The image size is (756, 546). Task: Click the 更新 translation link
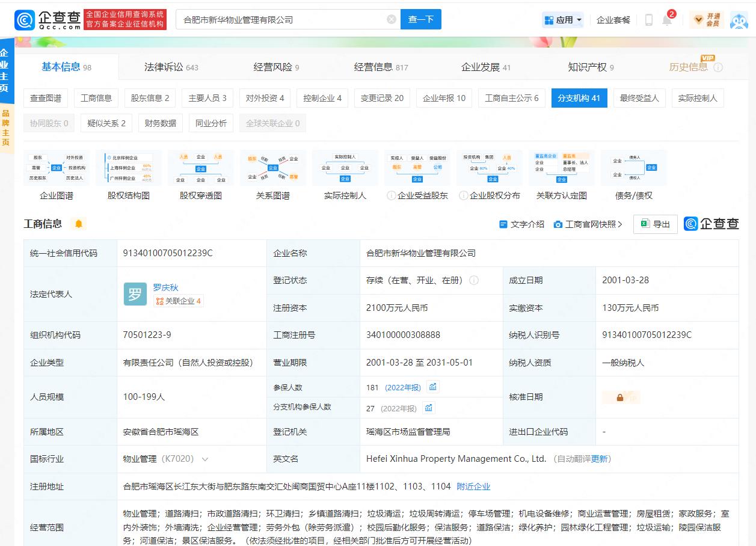click(599, 459)
